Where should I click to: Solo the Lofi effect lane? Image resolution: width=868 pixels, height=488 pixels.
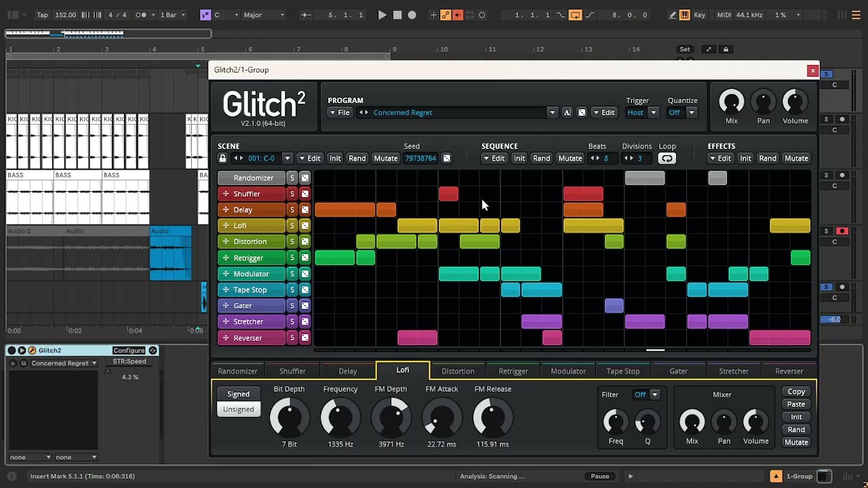pyautogui.click(x=292, y=226)
